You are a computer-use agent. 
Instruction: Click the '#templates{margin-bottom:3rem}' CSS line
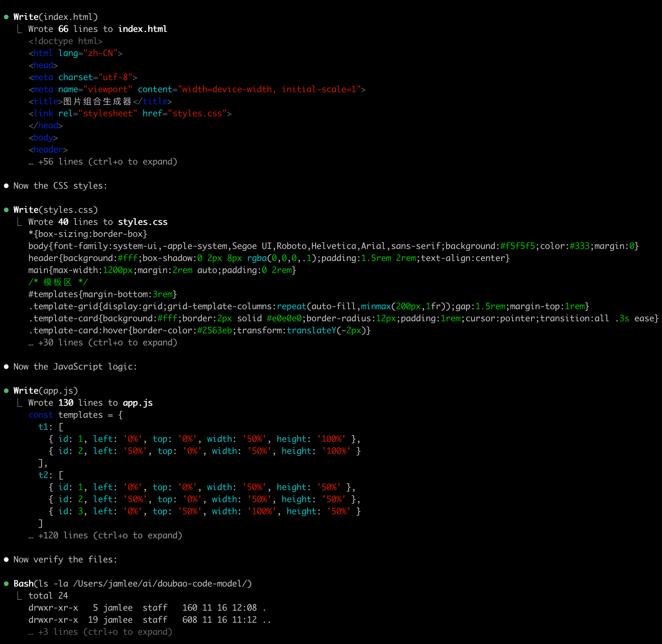103,294
